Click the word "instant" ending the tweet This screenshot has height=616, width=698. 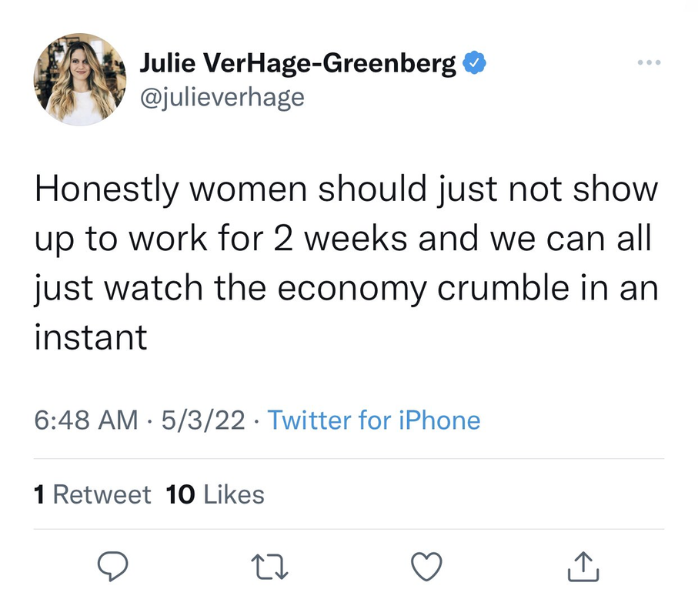pyautogui.click(x=91, y=337)
